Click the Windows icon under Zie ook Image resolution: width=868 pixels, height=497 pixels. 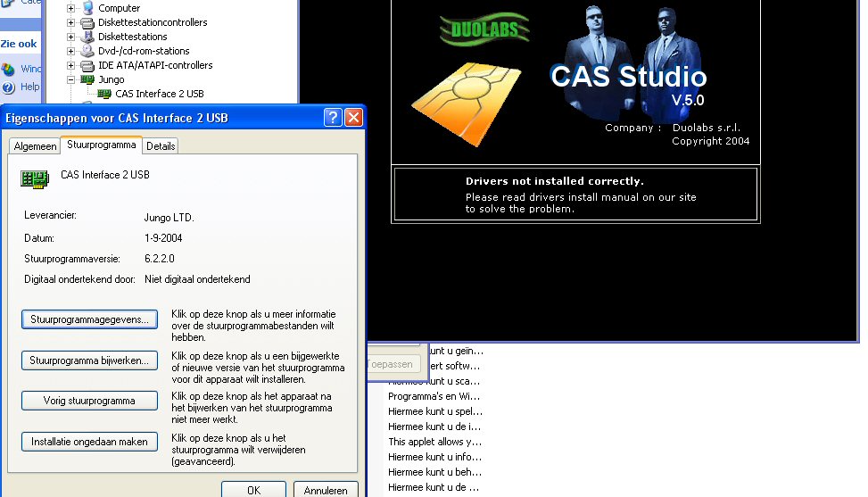pyautogui.click(x=8, y=70)
